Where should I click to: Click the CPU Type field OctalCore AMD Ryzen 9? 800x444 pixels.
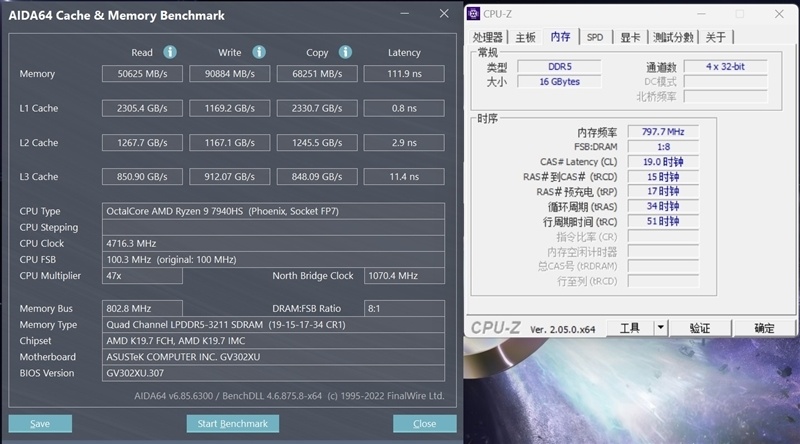click(x=273, y=211)
